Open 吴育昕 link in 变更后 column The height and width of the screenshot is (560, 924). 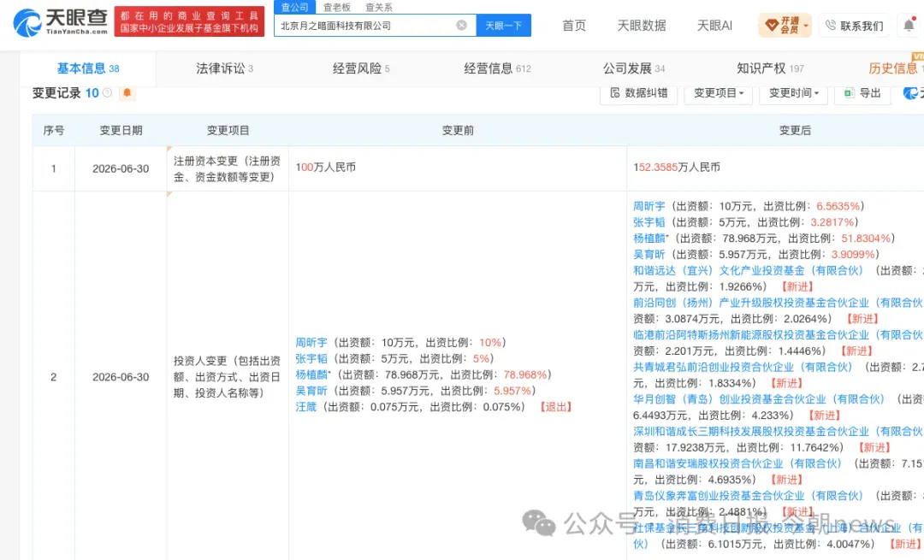click(649, 255)
